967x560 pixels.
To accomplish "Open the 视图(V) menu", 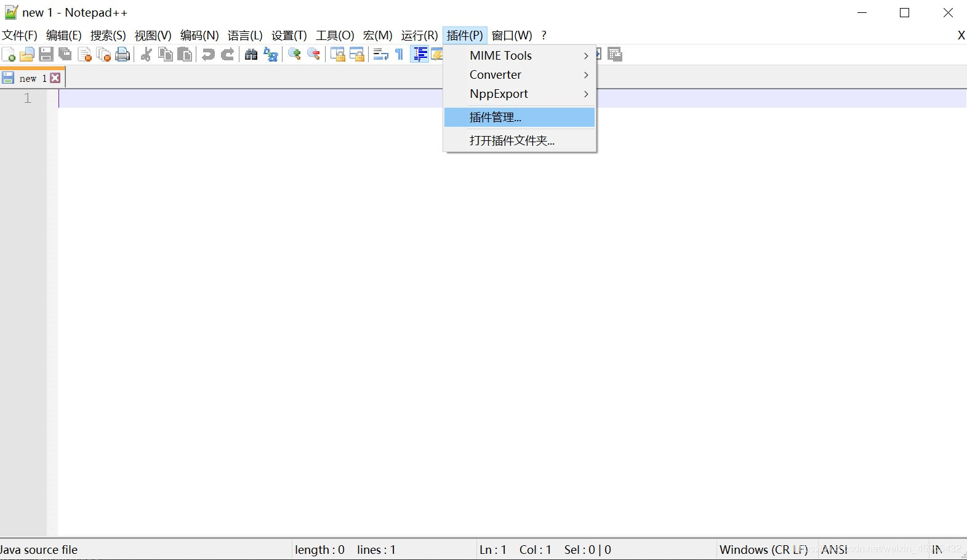I will [x=153, y=36].
